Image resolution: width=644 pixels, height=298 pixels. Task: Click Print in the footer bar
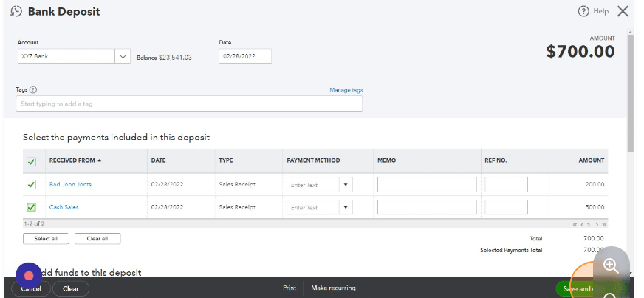pyautogui.click(x=290, y=288)
